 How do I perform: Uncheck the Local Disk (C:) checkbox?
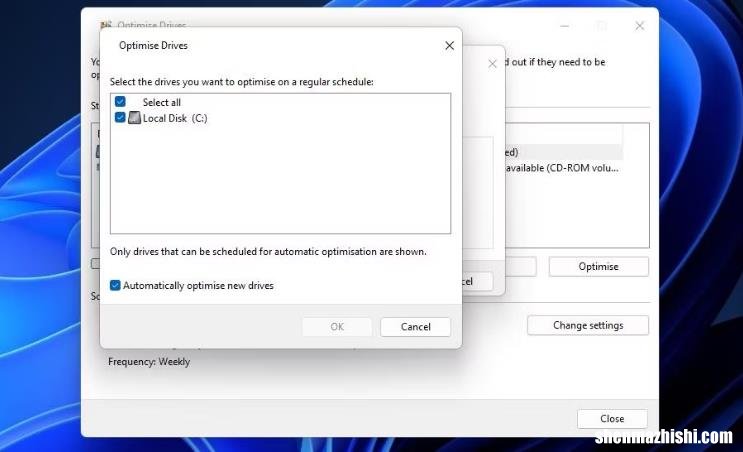point(120,118)
